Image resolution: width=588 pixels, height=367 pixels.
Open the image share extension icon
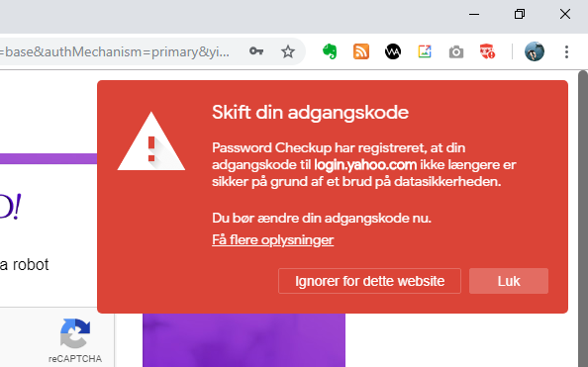425,51
